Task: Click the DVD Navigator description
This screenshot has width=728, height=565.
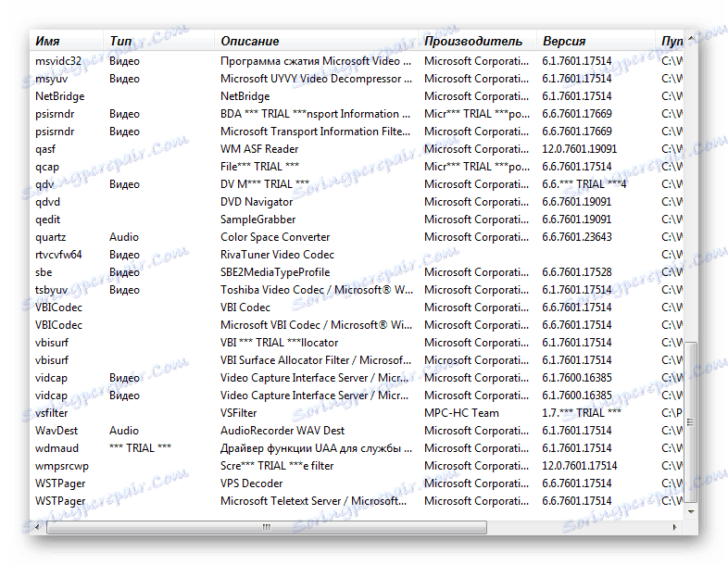Action: coord(257,202)
